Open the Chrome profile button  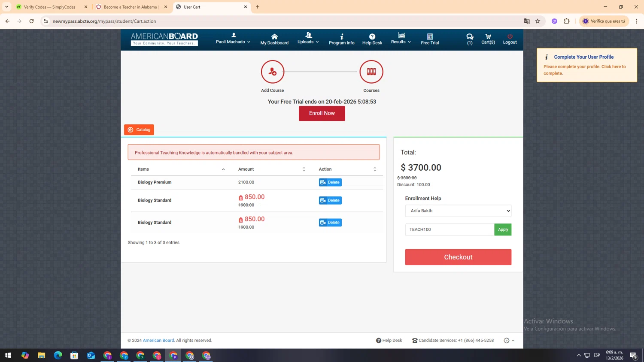point(604,21)
